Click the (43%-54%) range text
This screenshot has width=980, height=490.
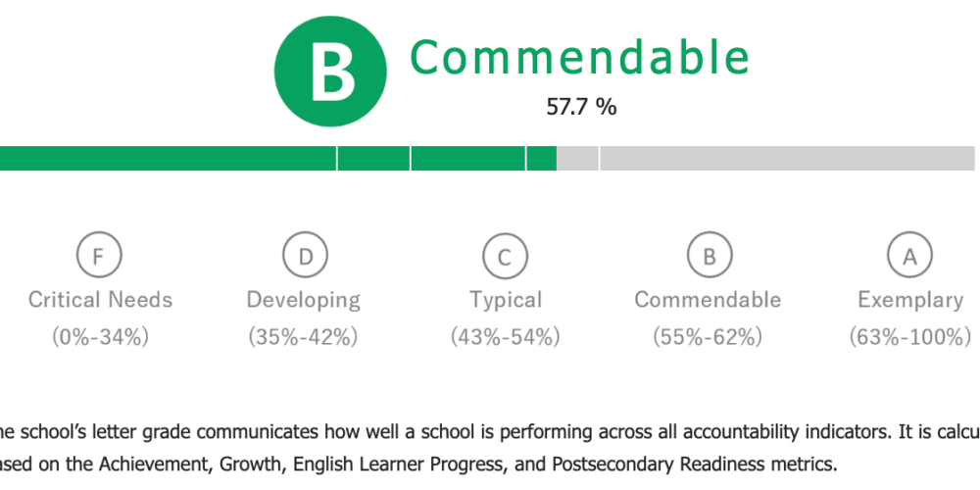[x=506, y=337]
